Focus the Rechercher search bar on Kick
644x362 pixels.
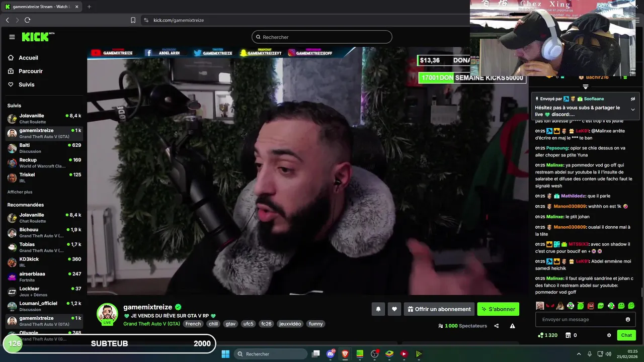[x=322, y=37]
